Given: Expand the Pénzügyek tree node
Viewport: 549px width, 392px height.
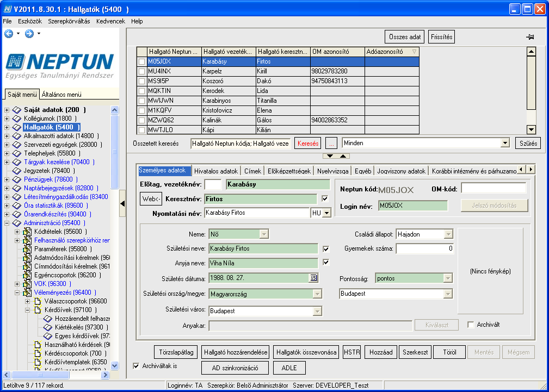Looking at the screenshot, I should point(7,179).
